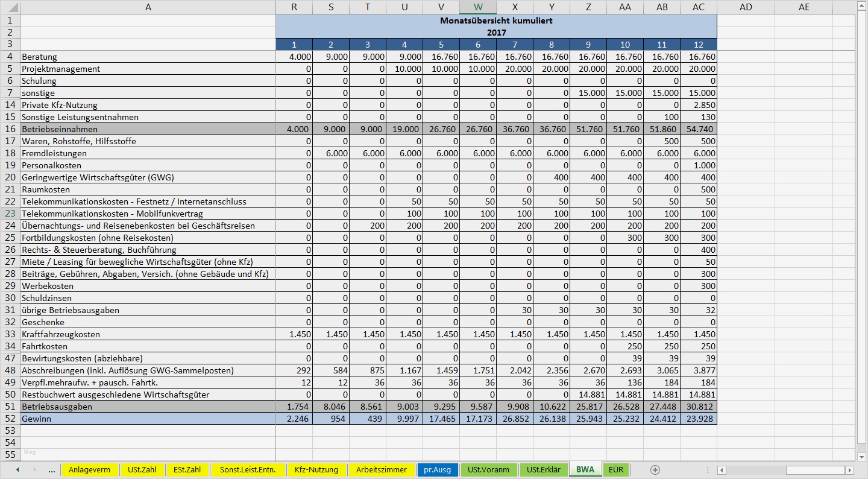Click the first-sheet navigation arrow at bottom left
The width and height of the screenshot is (868, 479).
17,469
